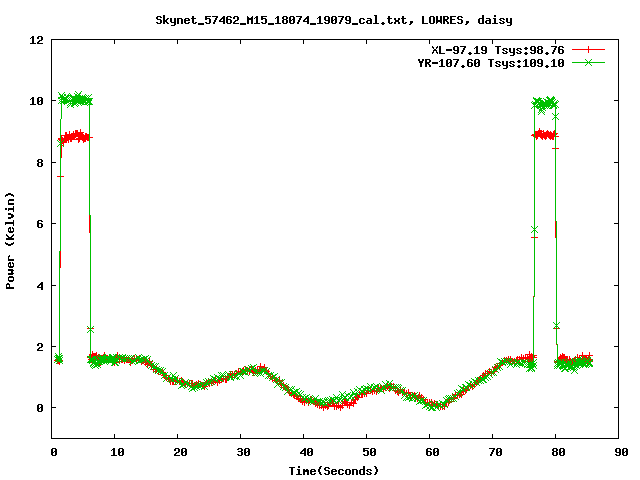This screenshot has height=480, width=640.
Task: Click the data curve peak near 53 seconds
Action: 387,385
